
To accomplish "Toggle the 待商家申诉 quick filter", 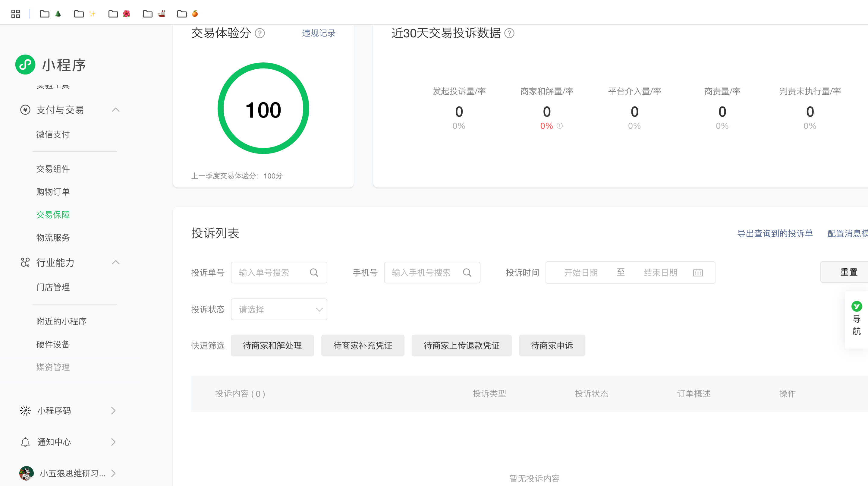I will [x=552, y=346].
